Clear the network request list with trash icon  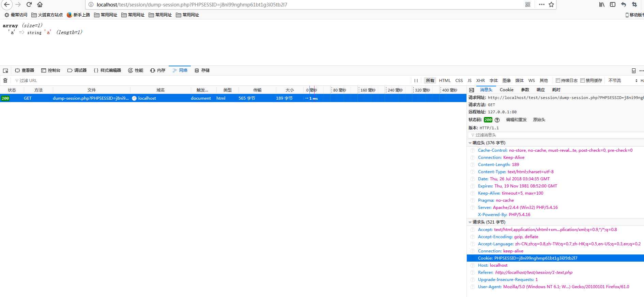coord(5,80)
